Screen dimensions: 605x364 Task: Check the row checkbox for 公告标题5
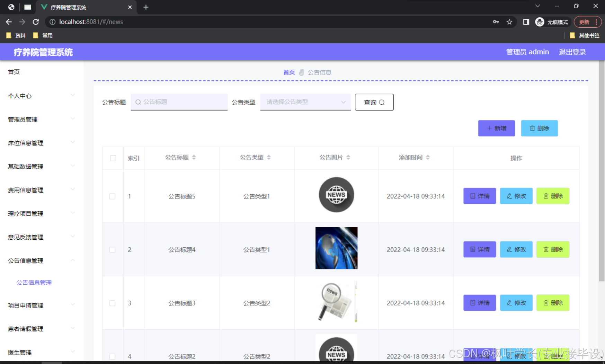[112, 196]
